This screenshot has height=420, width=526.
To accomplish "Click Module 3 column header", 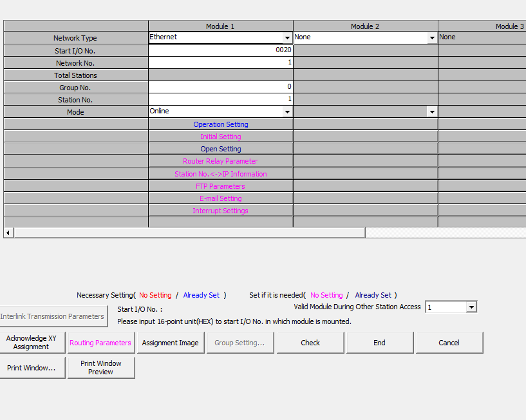I will [482, 26].
